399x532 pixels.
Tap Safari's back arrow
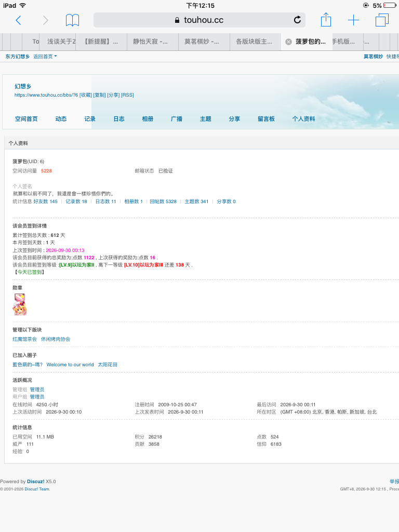(x=19, y=20)
